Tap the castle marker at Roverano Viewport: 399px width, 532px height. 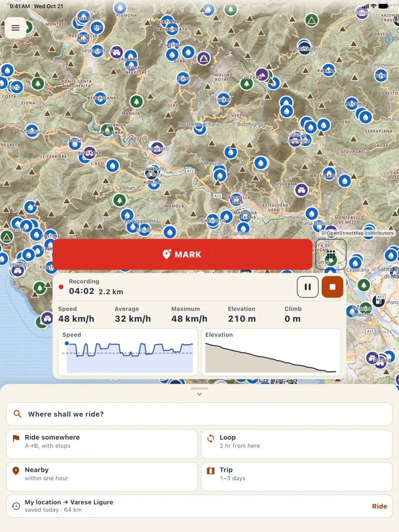pos(90,153)
